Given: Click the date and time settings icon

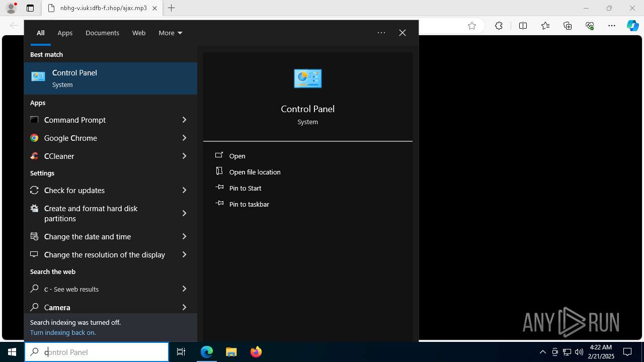Looking at the screenshot, I should tap(34, 236).
